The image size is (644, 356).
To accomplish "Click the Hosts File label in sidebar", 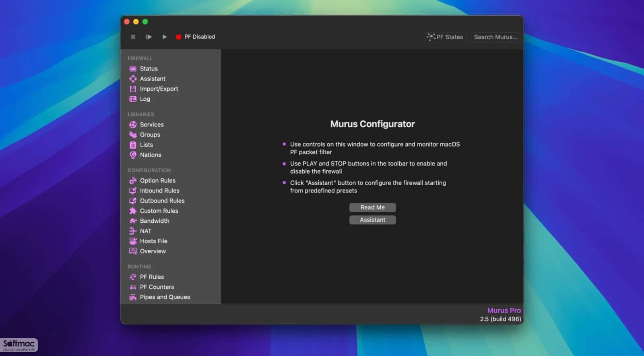I will [154, 241].
